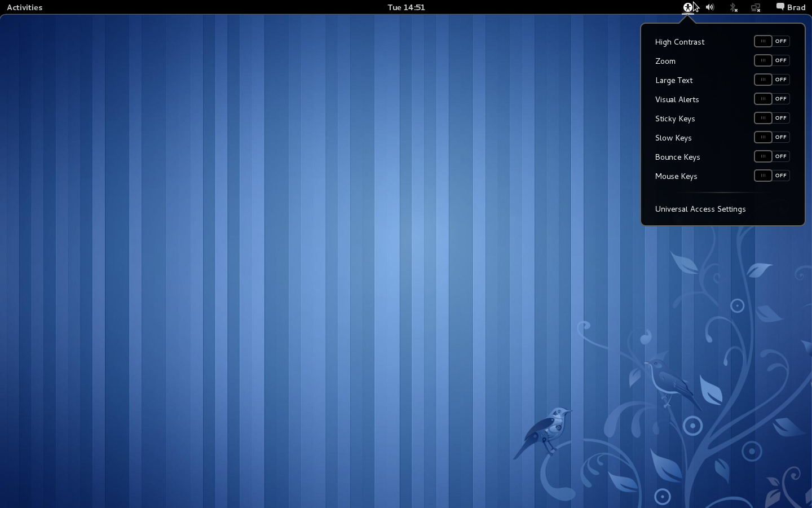Toggle the High Contrast switch

tap(771, 41)
